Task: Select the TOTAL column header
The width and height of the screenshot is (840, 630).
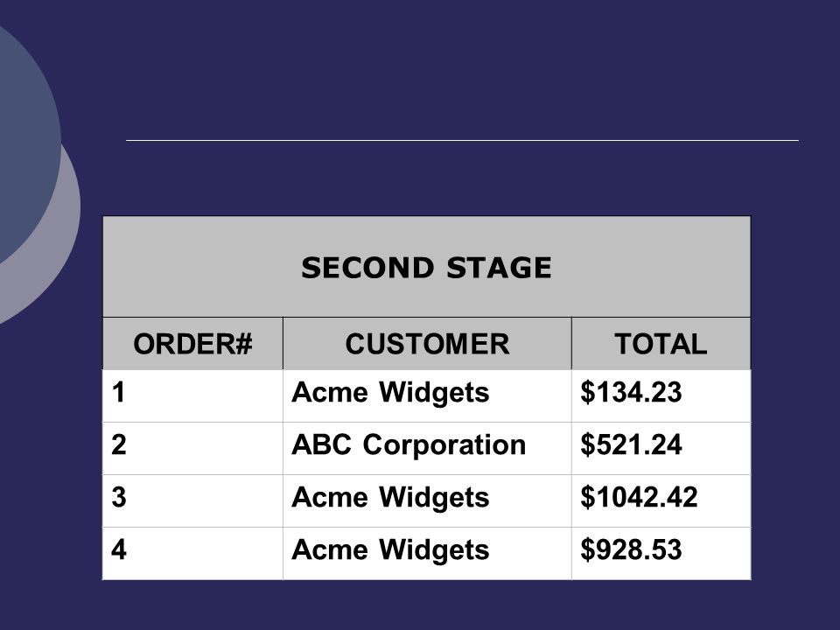Action: [661, 343]
